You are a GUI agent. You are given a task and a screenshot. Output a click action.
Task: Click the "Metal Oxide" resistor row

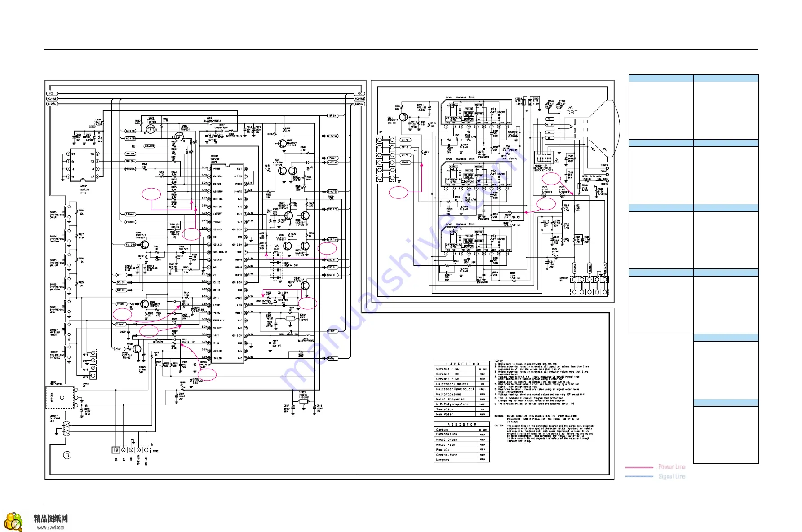(461, 440)
